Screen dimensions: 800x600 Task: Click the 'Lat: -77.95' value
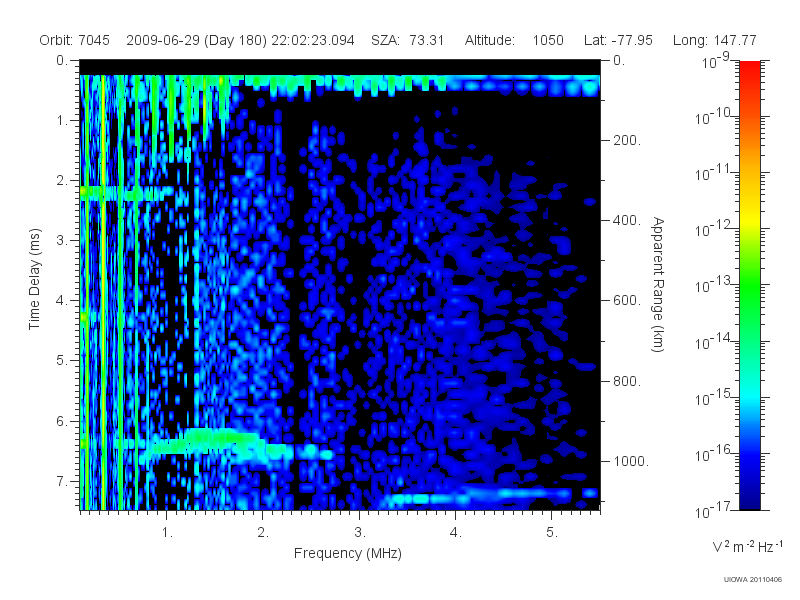coord(618,40)
